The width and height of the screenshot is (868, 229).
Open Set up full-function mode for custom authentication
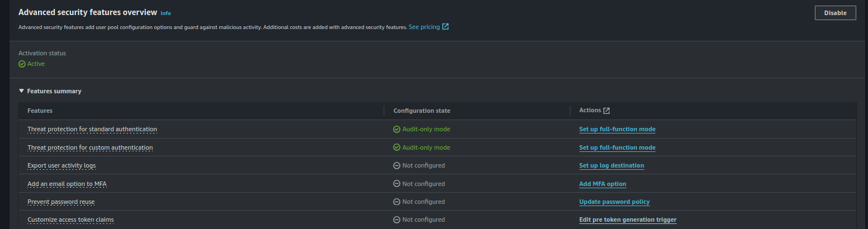[x=617, y=147]
